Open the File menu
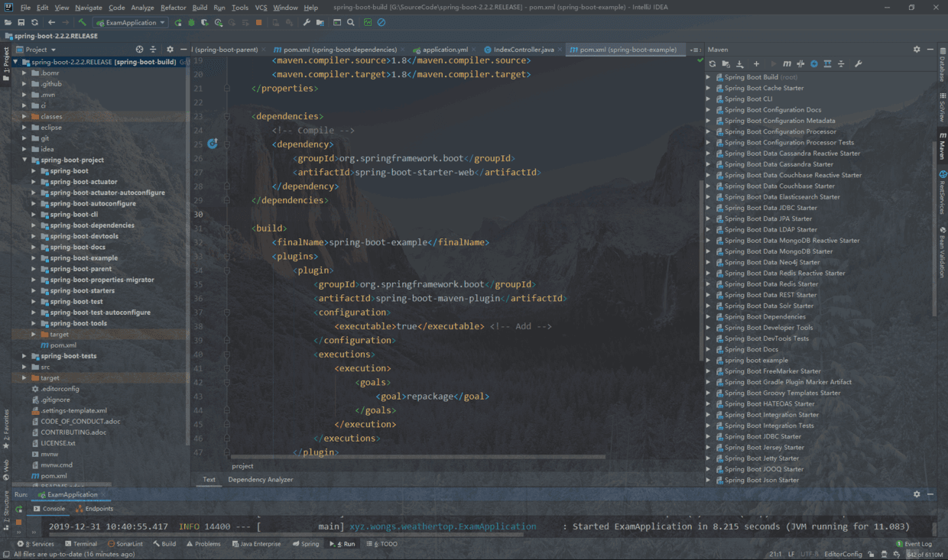The image size is (948, 560). pyautogui.click(x=25, y=7)
